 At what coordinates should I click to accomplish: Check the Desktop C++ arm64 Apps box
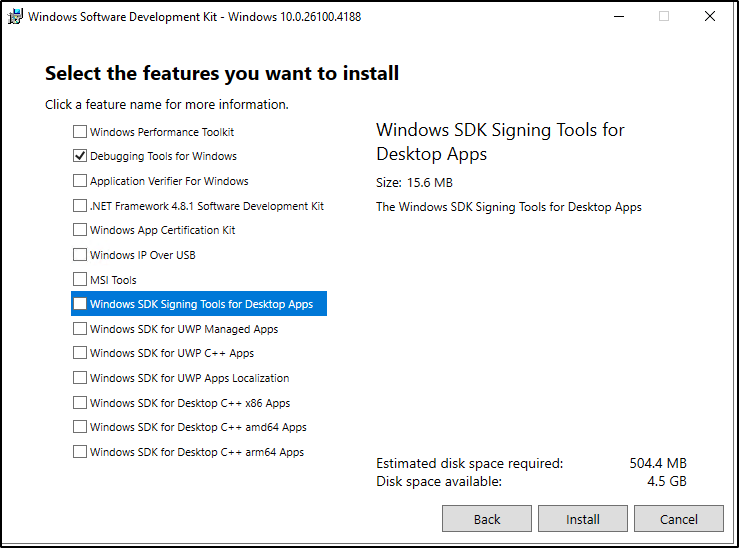[x=80, y=452]
